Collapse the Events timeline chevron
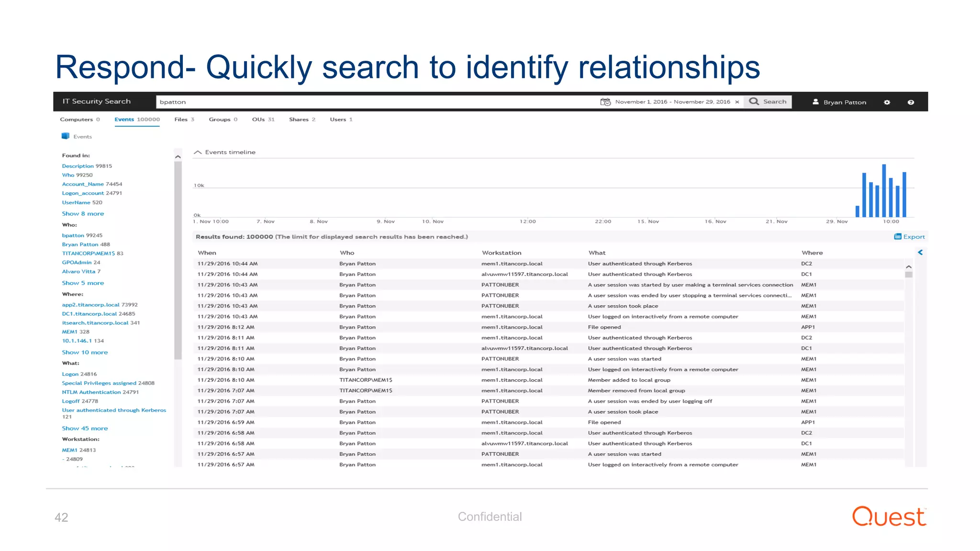Image resolution: width=980 pixels, height=551 pixels. [197, 152]
